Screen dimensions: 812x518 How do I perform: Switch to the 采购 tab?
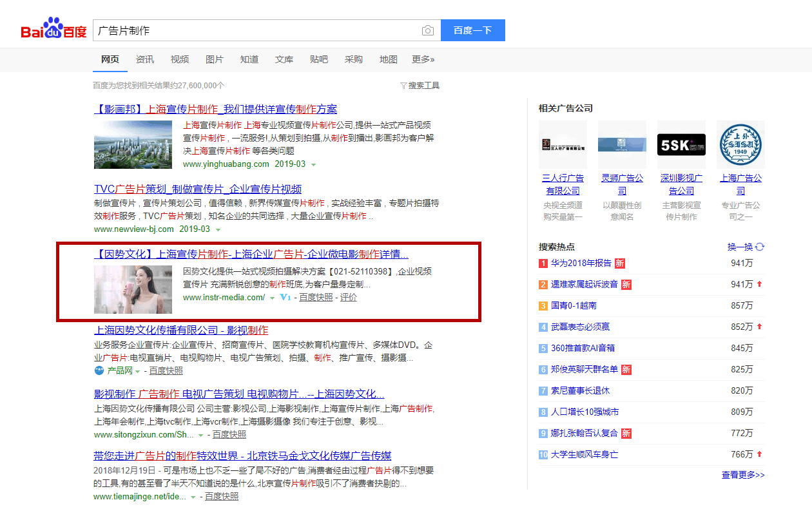pyautogui.click(x=354, y=59)
